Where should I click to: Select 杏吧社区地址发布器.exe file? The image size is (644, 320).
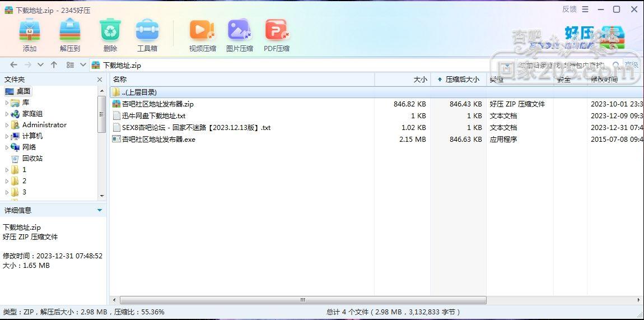point(158,139)
